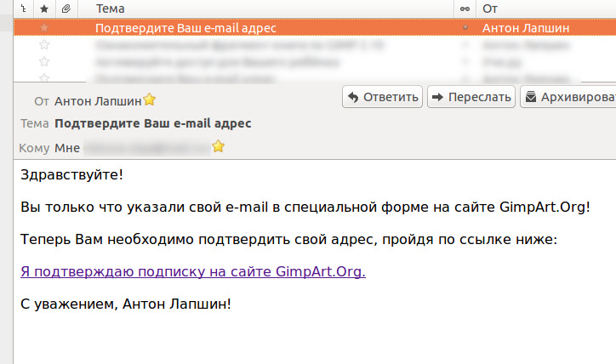Sort by Тема column header
616x364 pixels.
pyautogui.click(x=111, y=9)
